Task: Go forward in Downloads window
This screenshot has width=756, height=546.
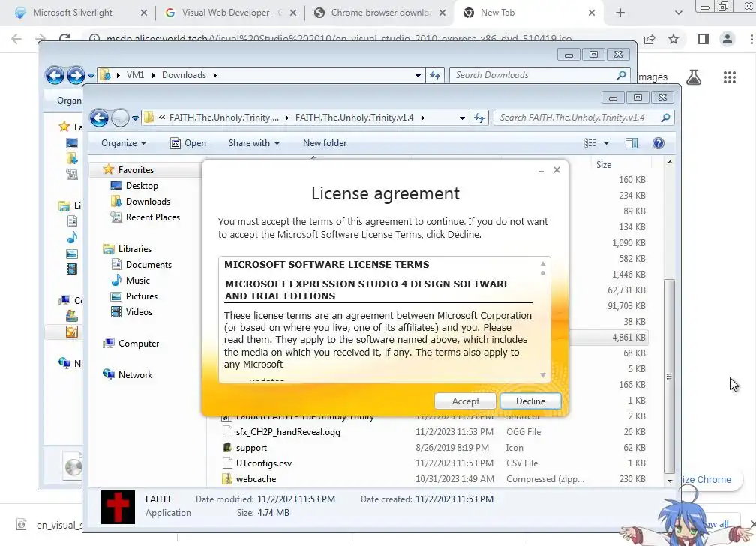Action: pyautogui.click(x=76, y=75)
